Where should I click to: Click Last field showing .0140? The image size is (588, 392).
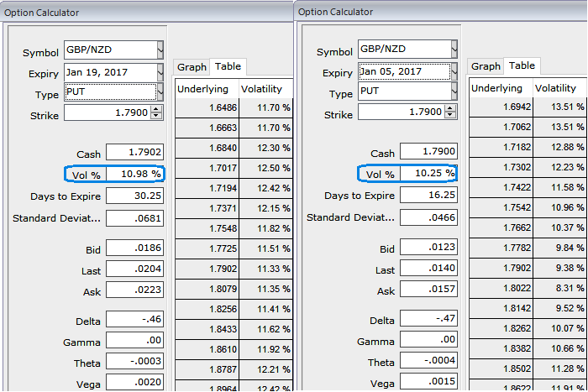(428, 268)
